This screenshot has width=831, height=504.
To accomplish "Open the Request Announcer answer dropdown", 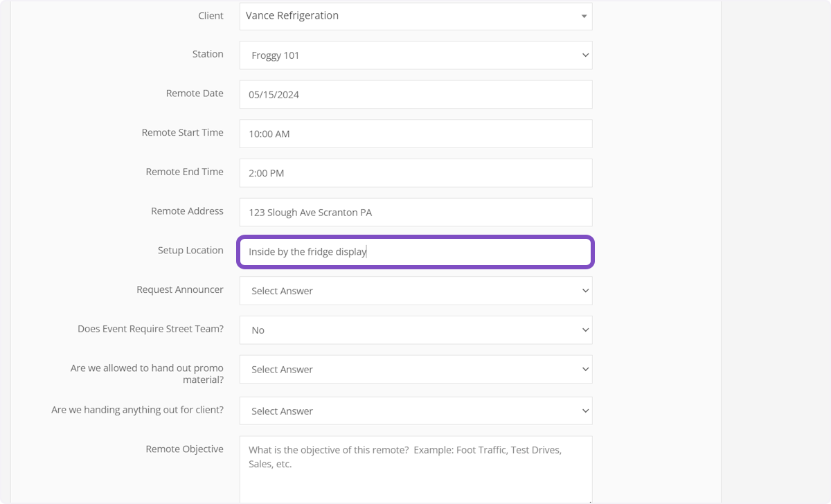I will tap(415, 290).
